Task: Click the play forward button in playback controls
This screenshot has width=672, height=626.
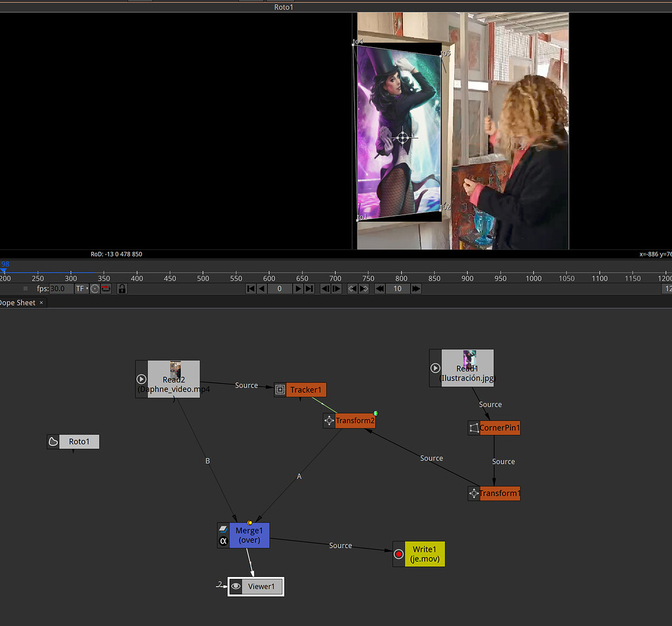Action: [299, 289]
